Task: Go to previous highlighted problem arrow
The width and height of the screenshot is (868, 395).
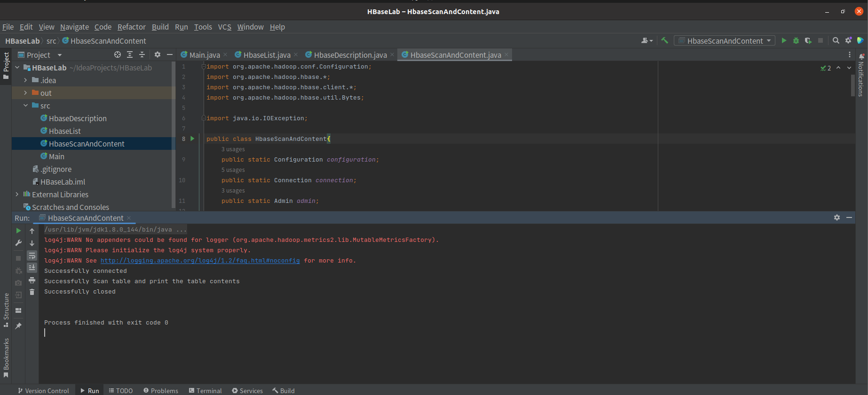Action: 838,68
